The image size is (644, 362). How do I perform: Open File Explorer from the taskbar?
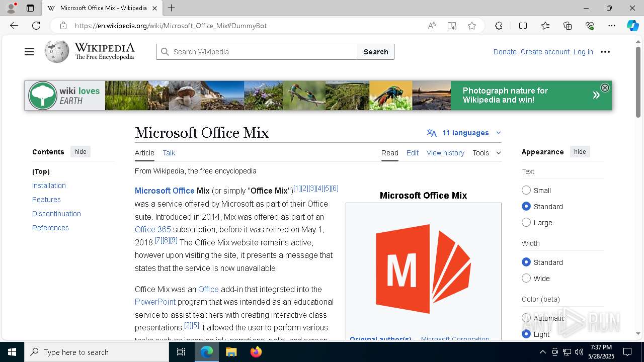tap(231, 352)
